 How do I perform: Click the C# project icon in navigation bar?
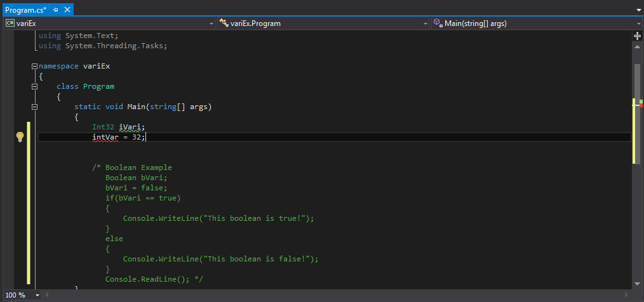coord(10,23)
